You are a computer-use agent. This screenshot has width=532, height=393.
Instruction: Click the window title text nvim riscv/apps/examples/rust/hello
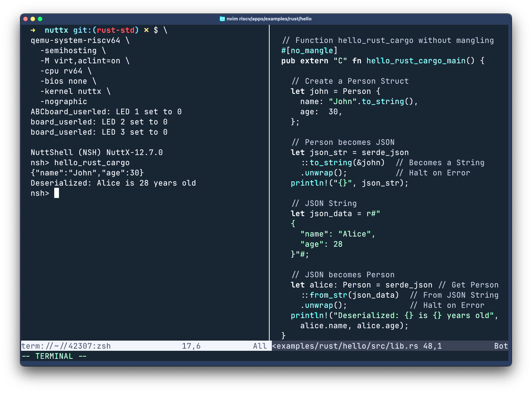(x=269, y=19)
